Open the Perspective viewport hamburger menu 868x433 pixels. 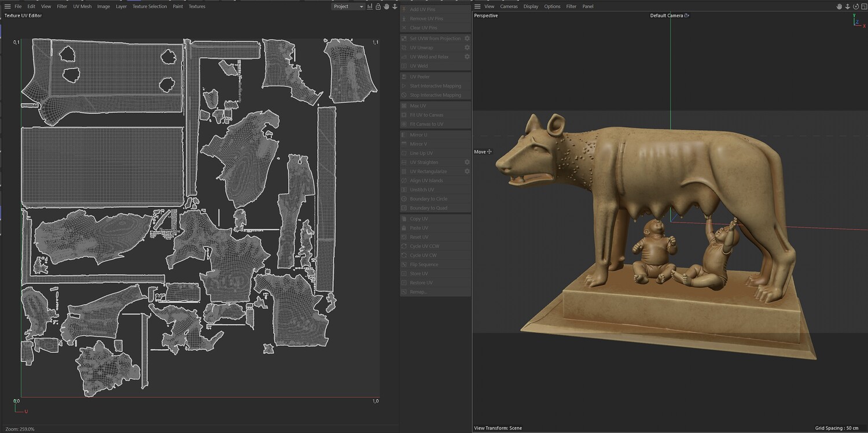point(477,6)
